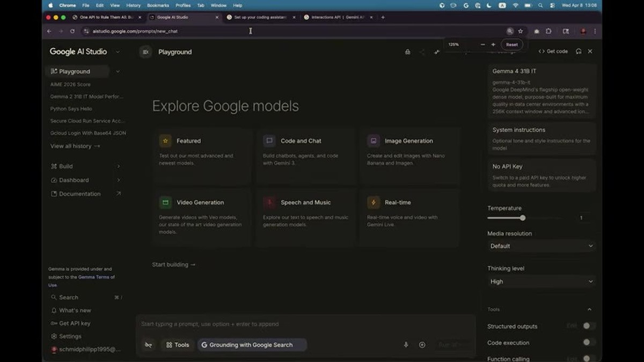Click the compare sparkle icon in Playground header
644x362 pixels.
tap(437, 52)
